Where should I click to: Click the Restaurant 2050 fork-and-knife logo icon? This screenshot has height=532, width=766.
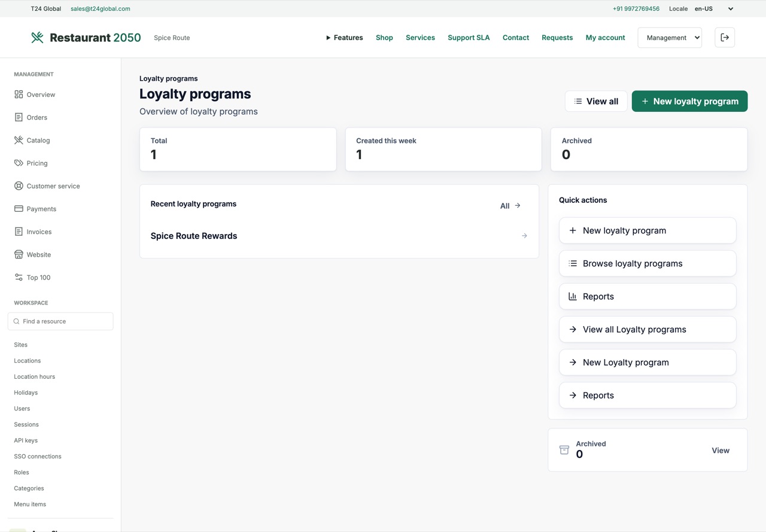(x=37, y=38)
